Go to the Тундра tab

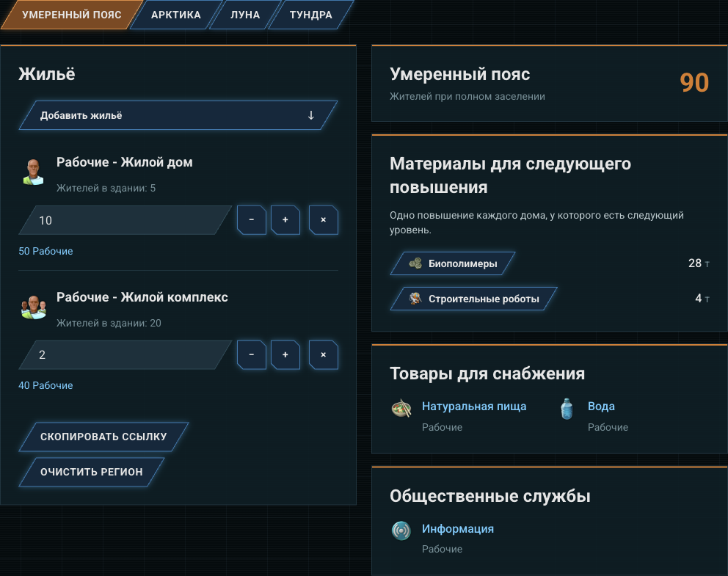310,15
